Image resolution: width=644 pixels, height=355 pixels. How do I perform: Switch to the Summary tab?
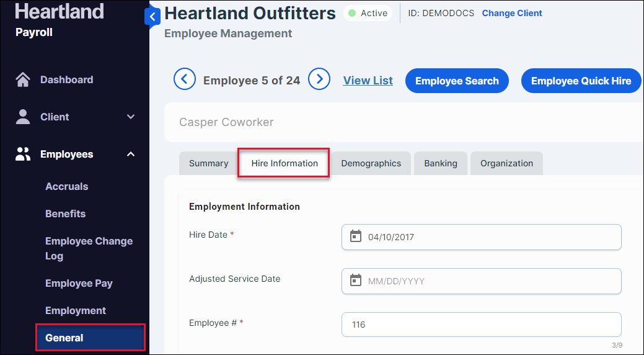[208, 163]
